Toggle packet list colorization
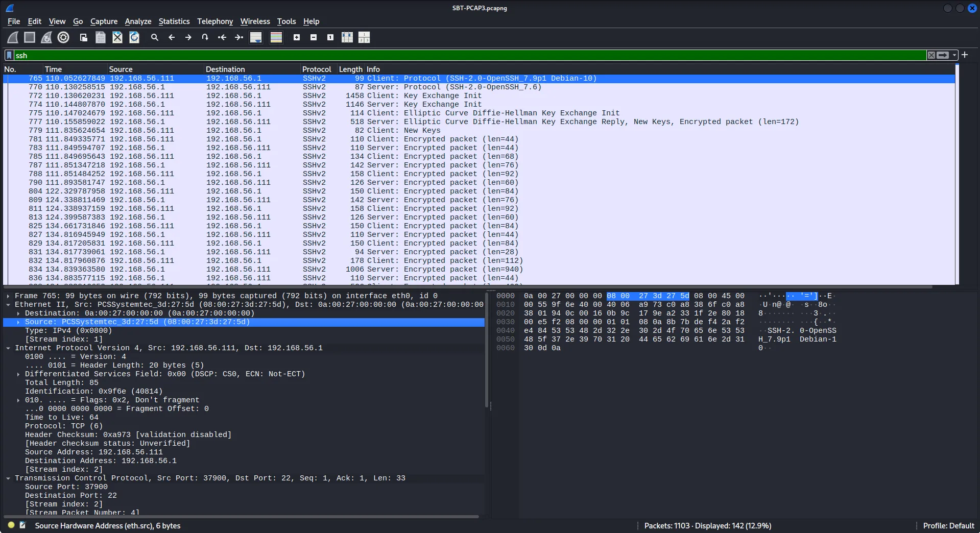Screen dimensions: 980x533 click(x=276, y=37)
